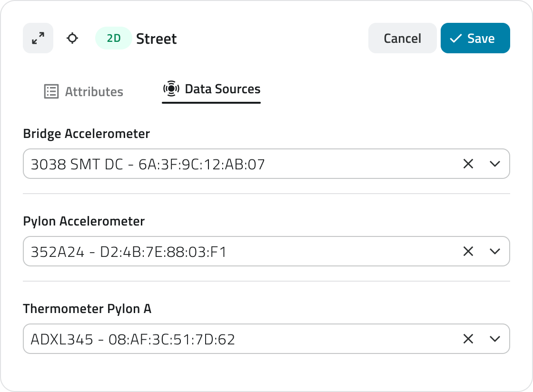Click the expand panel arrows icon

(x=38, y=38)
